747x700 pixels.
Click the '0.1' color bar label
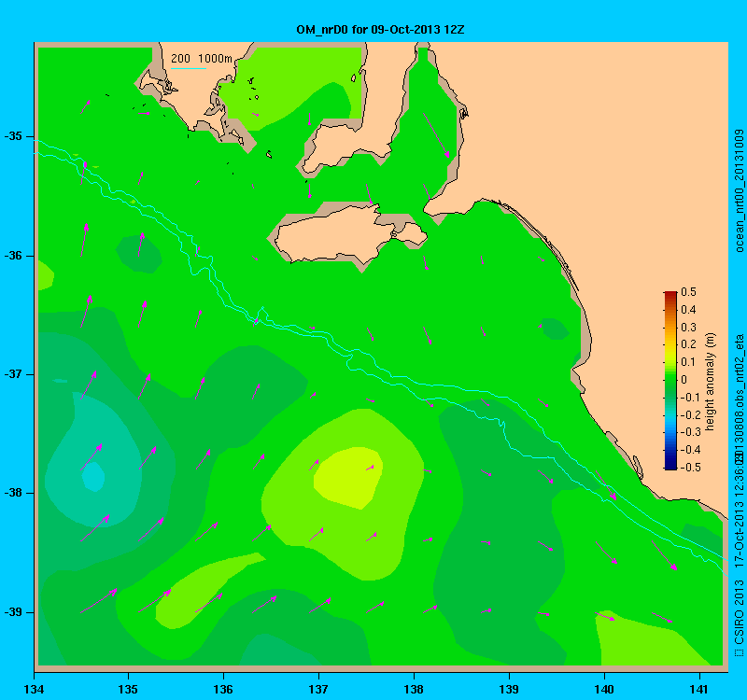tap(688, 362)
